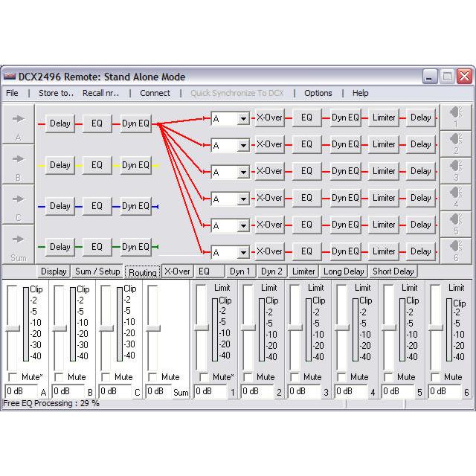
Task: Open output 2 source dropdown
Action: click(243, 146)
